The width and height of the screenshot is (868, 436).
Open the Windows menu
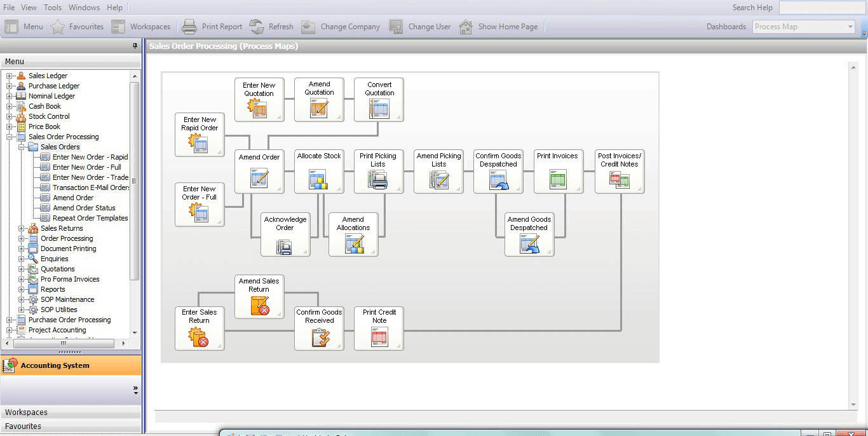[84, 8]
